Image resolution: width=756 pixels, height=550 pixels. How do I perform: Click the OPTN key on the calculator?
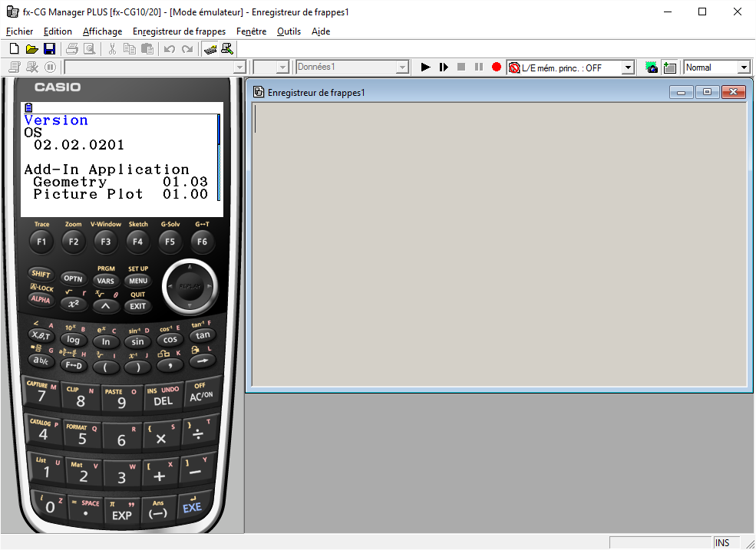pyautogui.click(x=73, y=278)
